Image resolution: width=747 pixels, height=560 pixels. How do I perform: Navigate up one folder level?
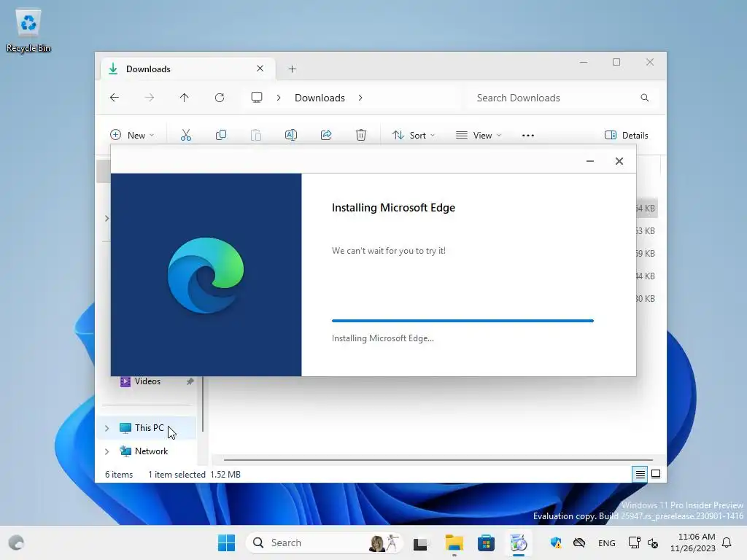tap(185, 98)
